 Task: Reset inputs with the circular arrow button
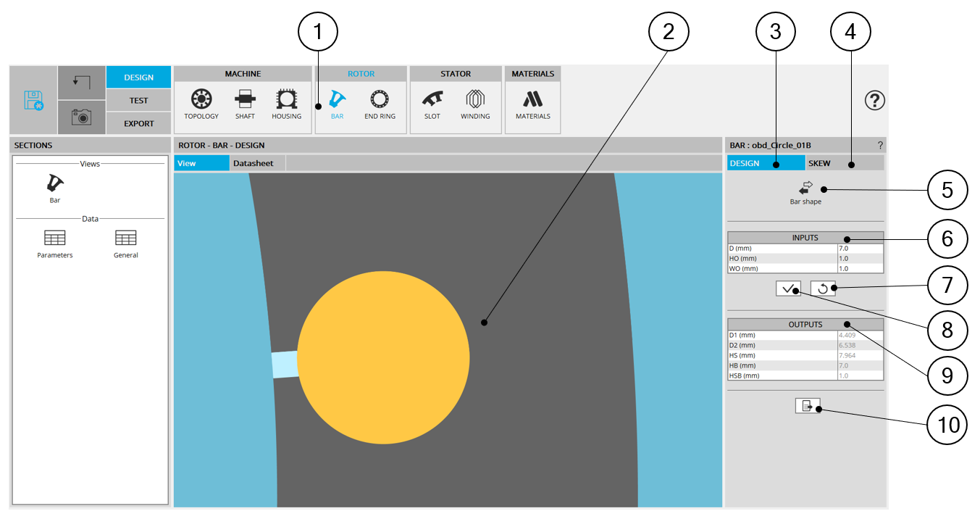823,288
